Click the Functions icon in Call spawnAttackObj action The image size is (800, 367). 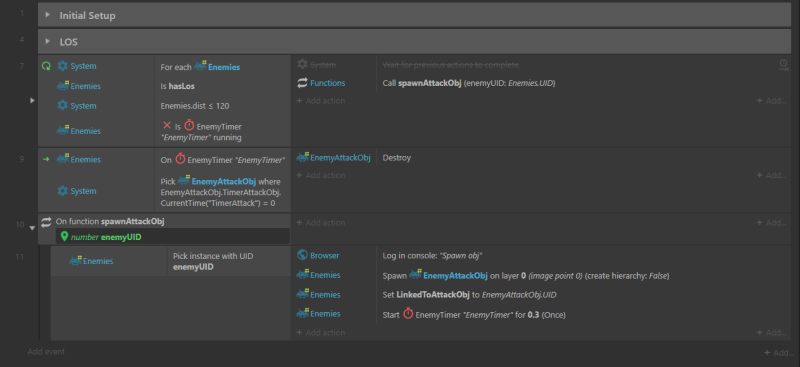click(x=302, y=83)
